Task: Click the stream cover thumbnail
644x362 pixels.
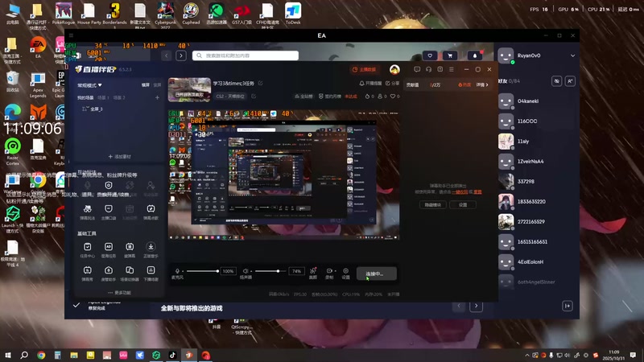Action: (189, 89)
